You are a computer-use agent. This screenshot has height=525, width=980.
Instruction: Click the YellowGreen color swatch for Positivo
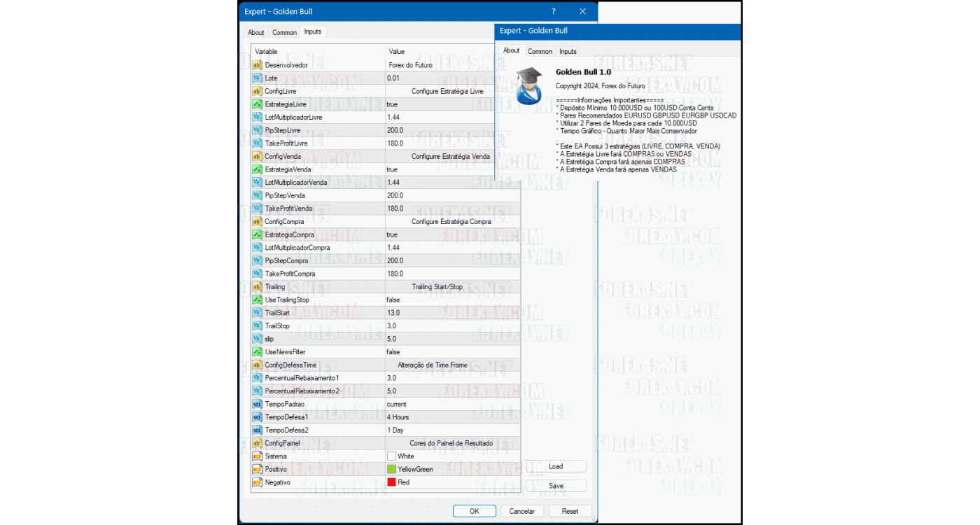pyautogui.click(x=392, y=469)
